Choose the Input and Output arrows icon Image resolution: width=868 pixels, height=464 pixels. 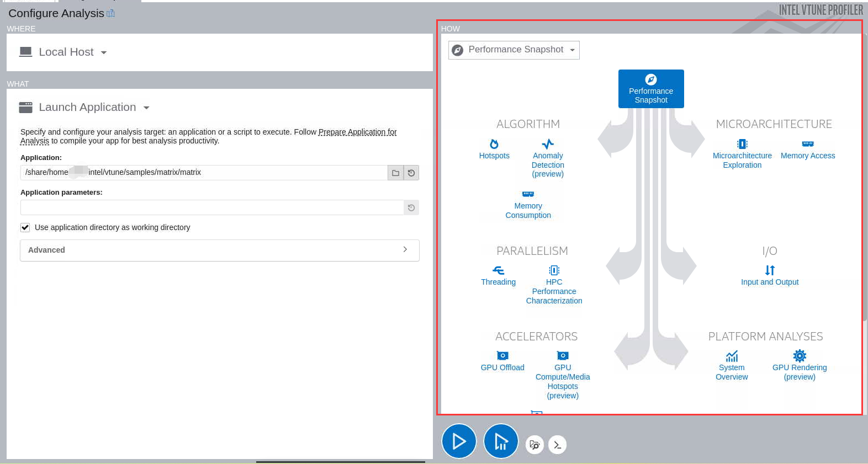coord(770,270)
